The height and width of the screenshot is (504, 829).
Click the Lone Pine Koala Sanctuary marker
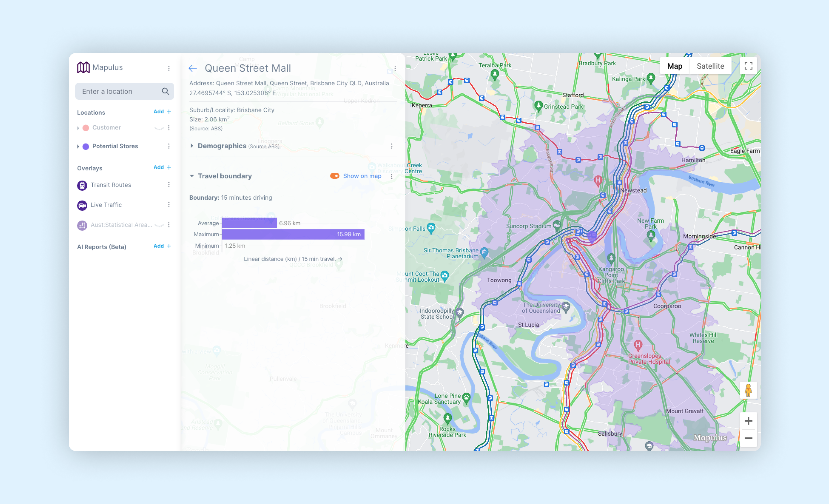[x=466, y=398]
